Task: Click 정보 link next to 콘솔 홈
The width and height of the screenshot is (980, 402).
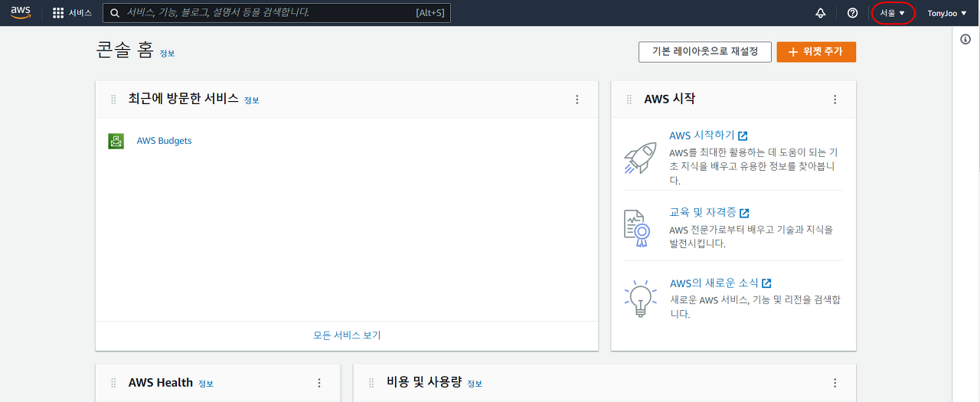Action: [167, 53]
